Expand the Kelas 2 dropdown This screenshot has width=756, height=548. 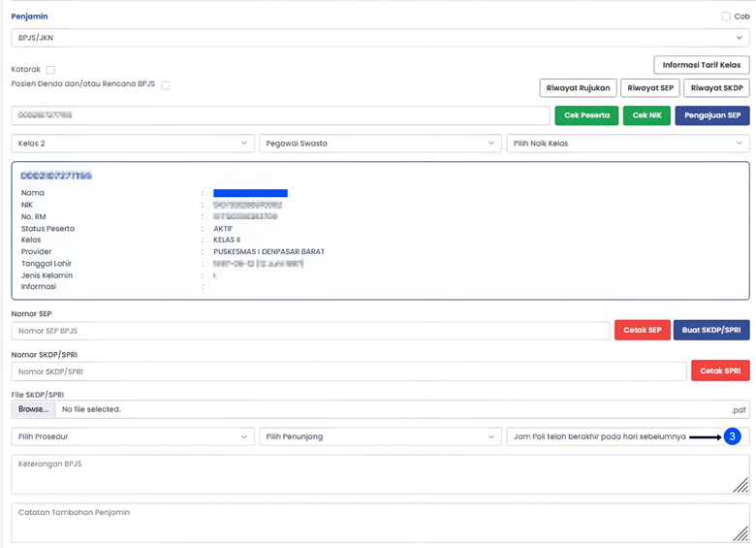[x=133, y=144]
